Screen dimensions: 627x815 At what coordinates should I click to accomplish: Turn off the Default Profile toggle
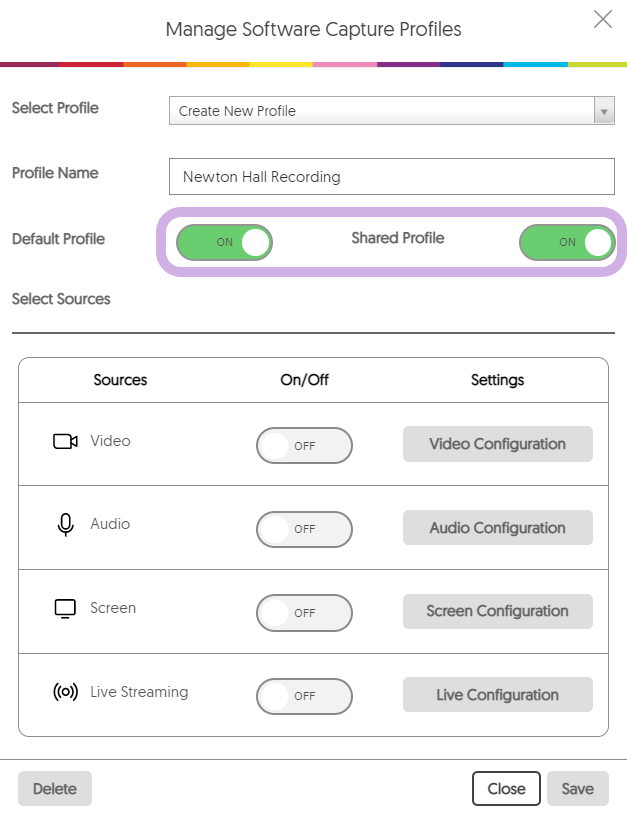pyautogui.click(x=224, y=242)
